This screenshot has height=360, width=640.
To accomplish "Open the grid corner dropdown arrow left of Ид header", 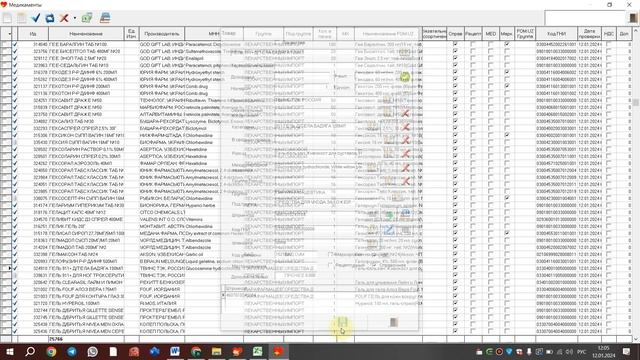I will (x=9, y=34).
